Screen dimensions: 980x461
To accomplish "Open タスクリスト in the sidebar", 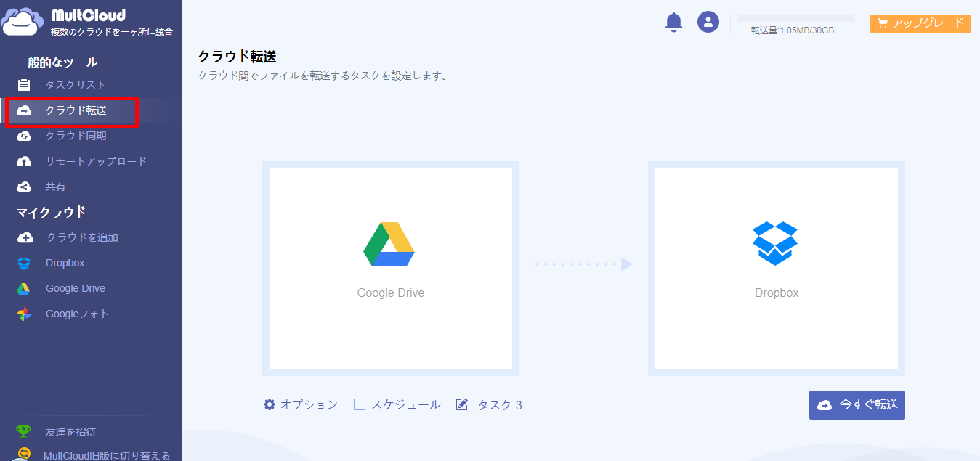I will click(x=76, y=85).
